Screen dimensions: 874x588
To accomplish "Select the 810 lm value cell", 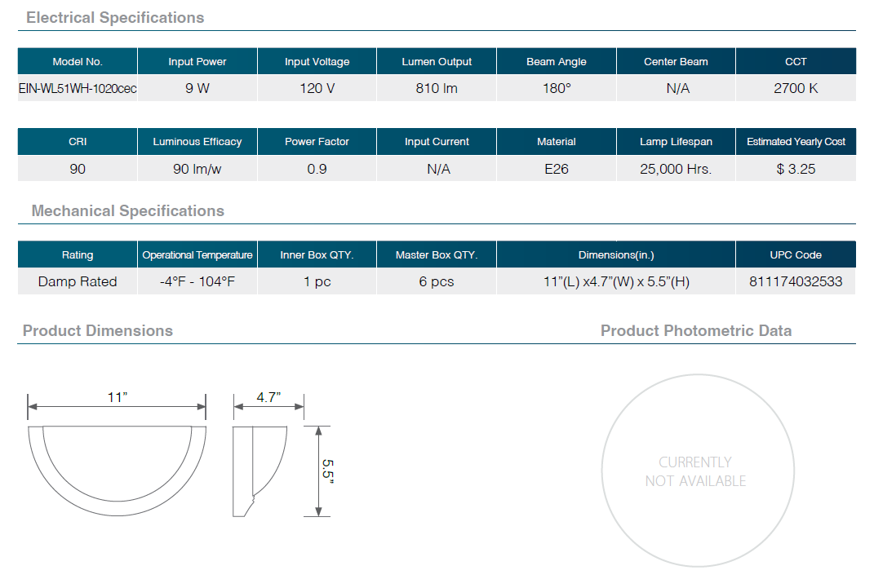I will pyautogui.click(x=437, y=88).
